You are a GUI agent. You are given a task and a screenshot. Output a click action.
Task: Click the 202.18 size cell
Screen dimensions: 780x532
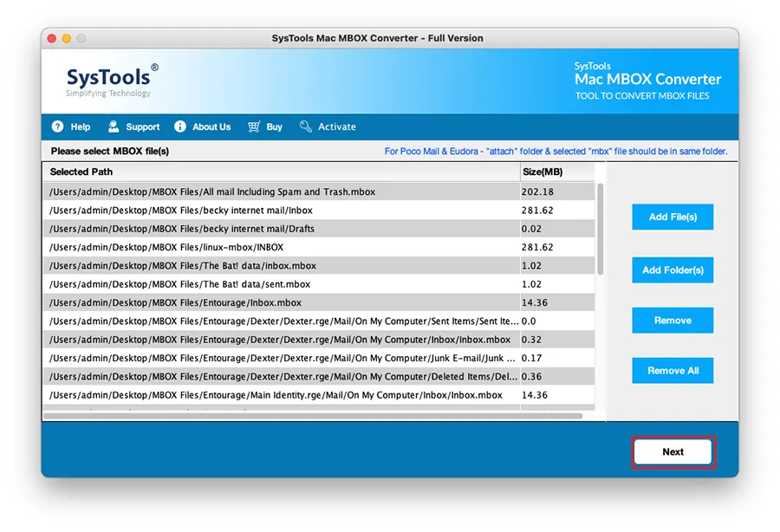pyautogui.click(x=557, y=191)
